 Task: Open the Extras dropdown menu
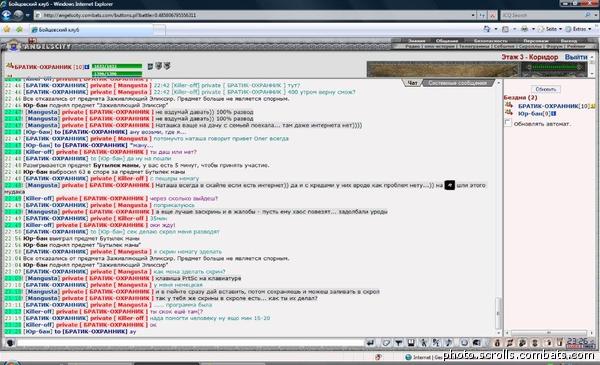579,29
